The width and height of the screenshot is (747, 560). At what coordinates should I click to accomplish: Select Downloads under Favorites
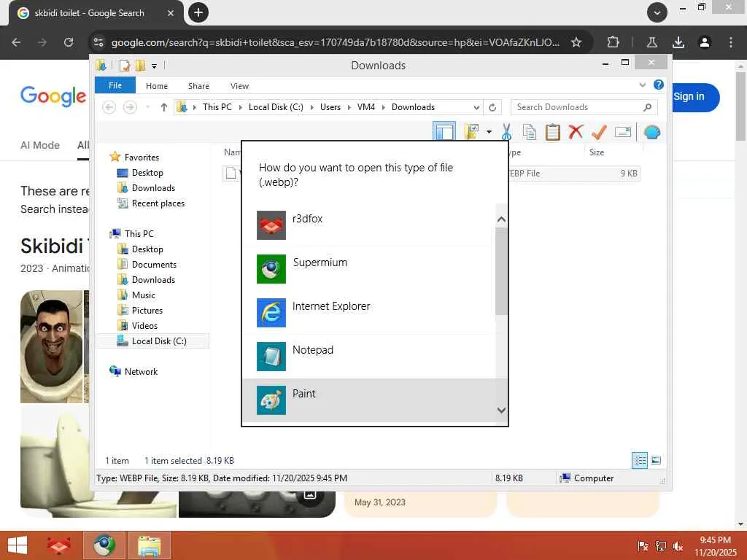[153, 187]
